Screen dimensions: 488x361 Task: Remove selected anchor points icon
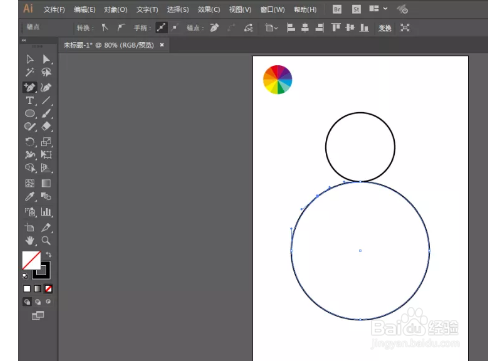214,28
